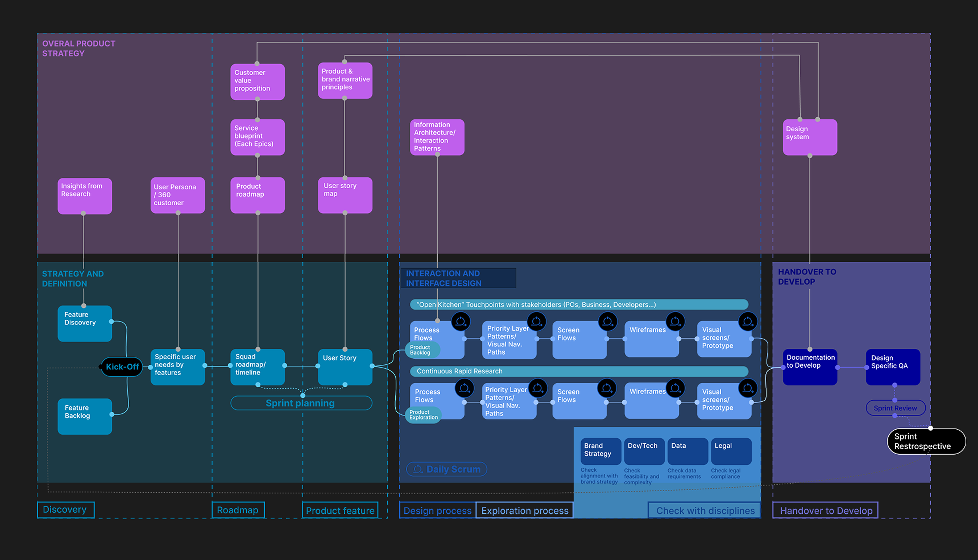Select the User Persona / 360 customer card
This screenshot has width=978, height=560.
(x=178, y=195)
